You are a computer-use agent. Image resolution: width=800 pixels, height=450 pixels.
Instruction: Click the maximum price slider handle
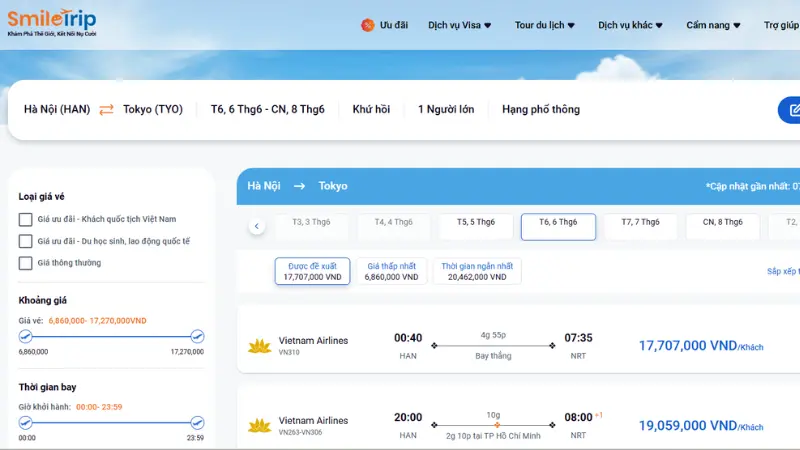pyautogui.click(x=197, y=336)
